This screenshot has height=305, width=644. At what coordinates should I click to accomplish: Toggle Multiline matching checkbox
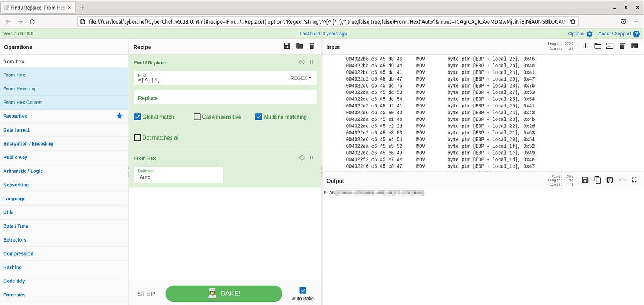[259, 117]
